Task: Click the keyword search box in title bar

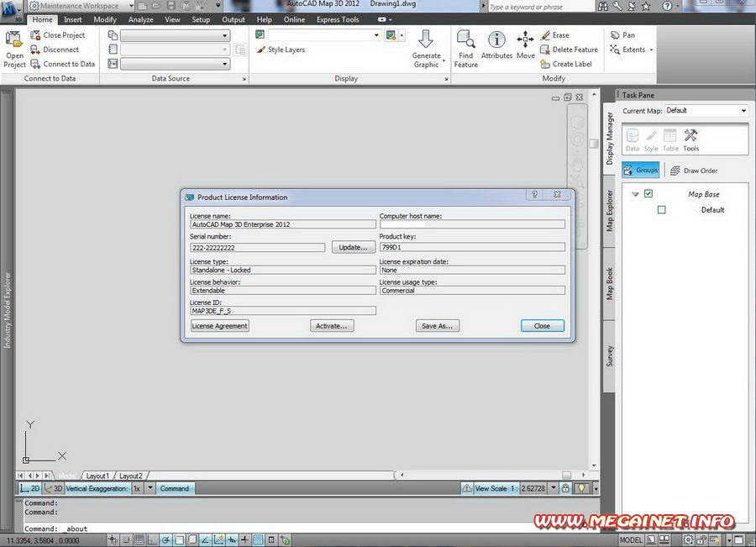Action: [x=541, y=7]
